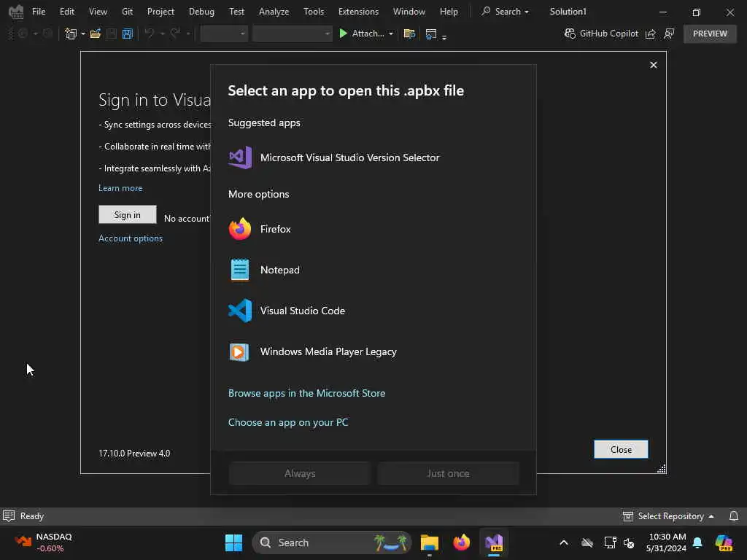Click the Just once button
Viewport: 747px width, 560px height.
pos(449,473)
